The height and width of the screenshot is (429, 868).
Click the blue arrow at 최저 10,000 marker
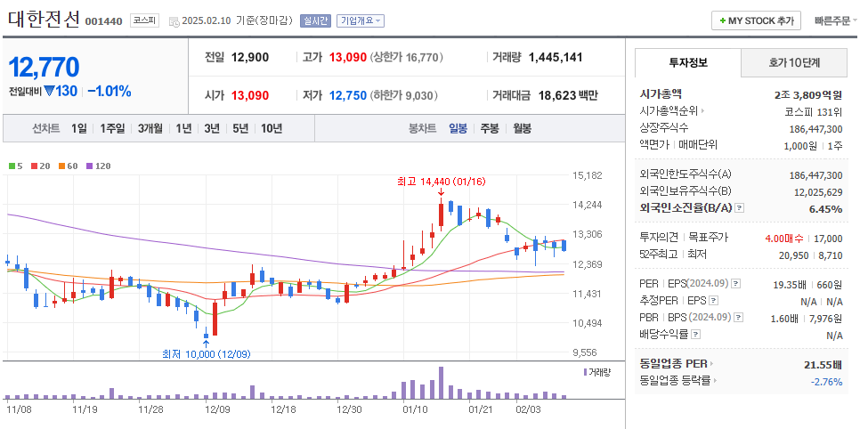[x=207, y=344]
